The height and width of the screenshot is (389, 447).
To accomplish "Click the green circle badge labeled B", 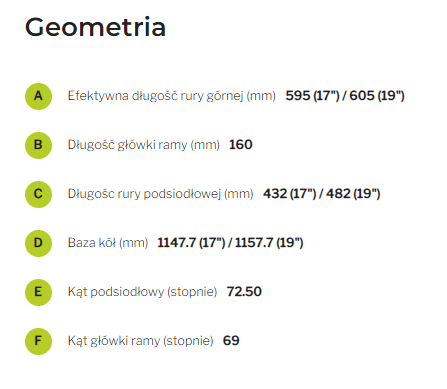I will coord(38,145).
